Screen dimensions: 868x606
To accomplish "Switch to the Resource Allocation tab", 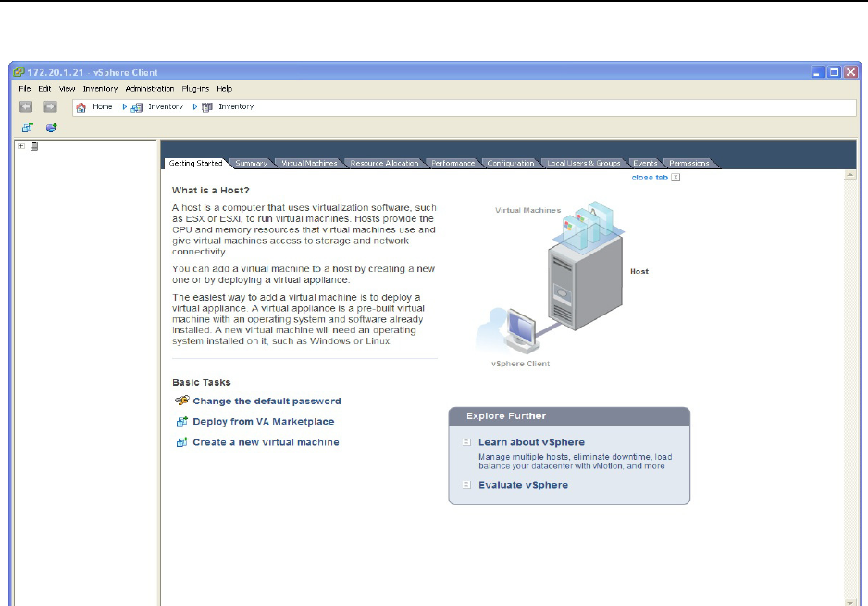I will (x=384, y=163).
